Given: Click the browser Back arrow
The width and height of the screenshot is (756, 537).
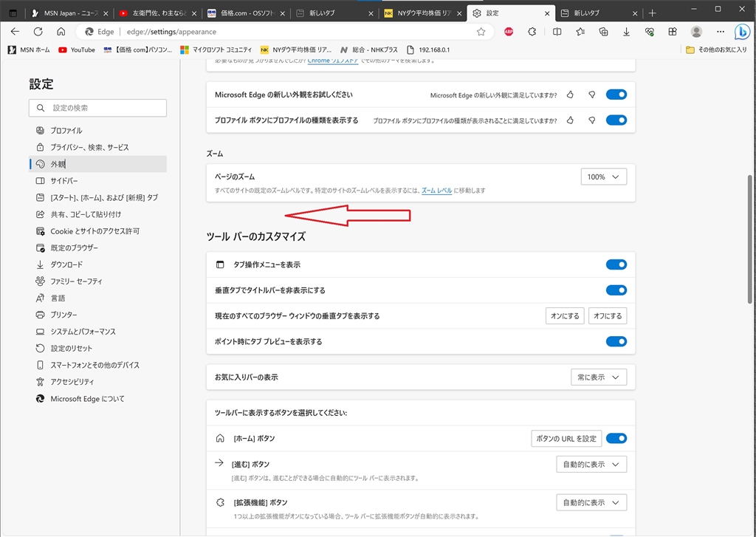Looking at the screenshot, I should (15, 32).
